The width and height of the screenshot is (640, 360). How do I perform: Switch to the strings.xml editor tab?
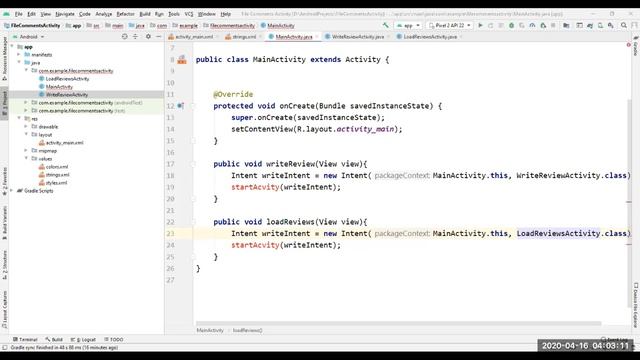(x=244, y=37)
